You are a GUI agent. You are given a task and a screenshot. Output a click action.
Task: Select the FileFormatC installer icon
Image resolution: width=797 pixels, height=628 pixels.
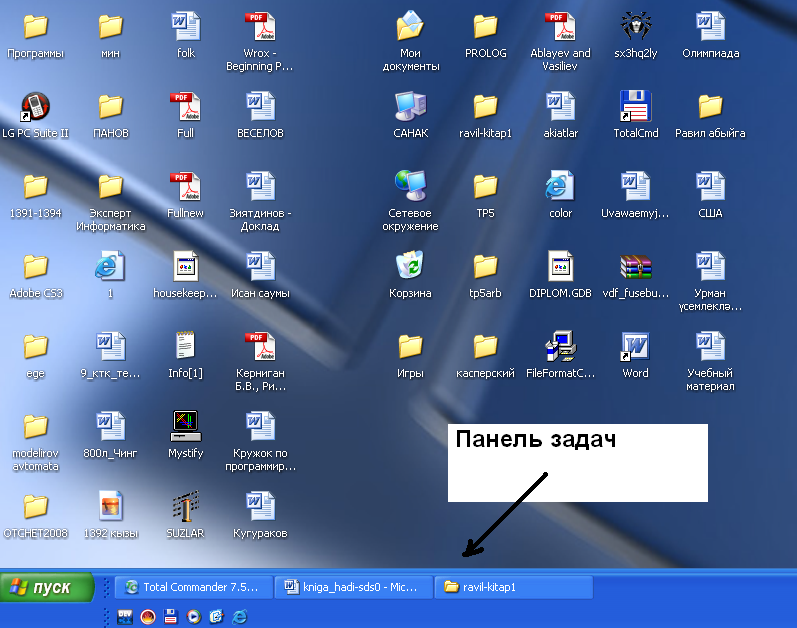click(x=561, y=347)
